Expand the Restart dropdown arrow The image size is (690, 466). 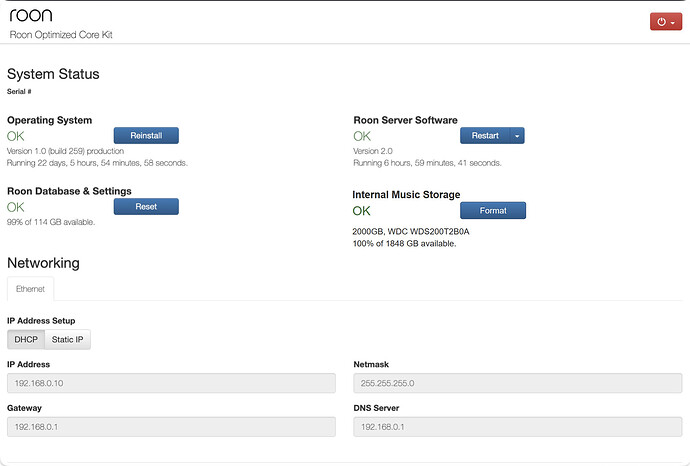(517, 136)
